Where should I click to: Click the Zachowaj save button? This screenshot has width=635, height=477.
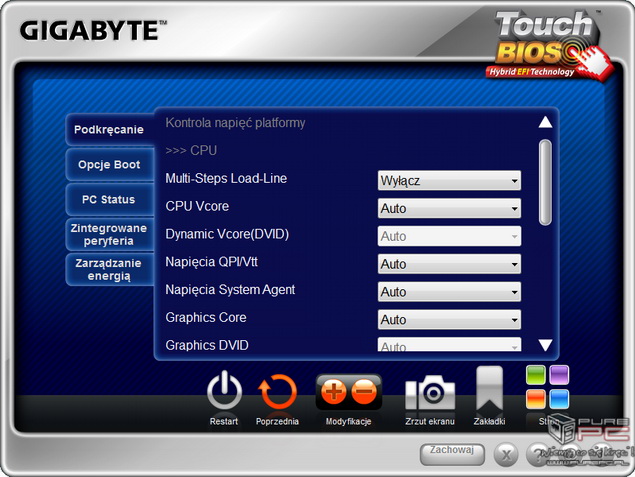click(x=452, y=454)
